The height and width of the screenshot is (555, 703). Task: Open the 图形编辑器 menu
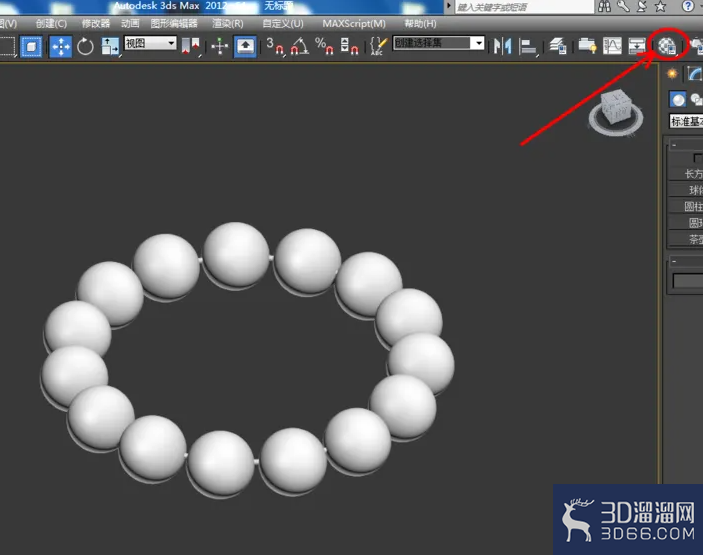(x=174, y=24)
